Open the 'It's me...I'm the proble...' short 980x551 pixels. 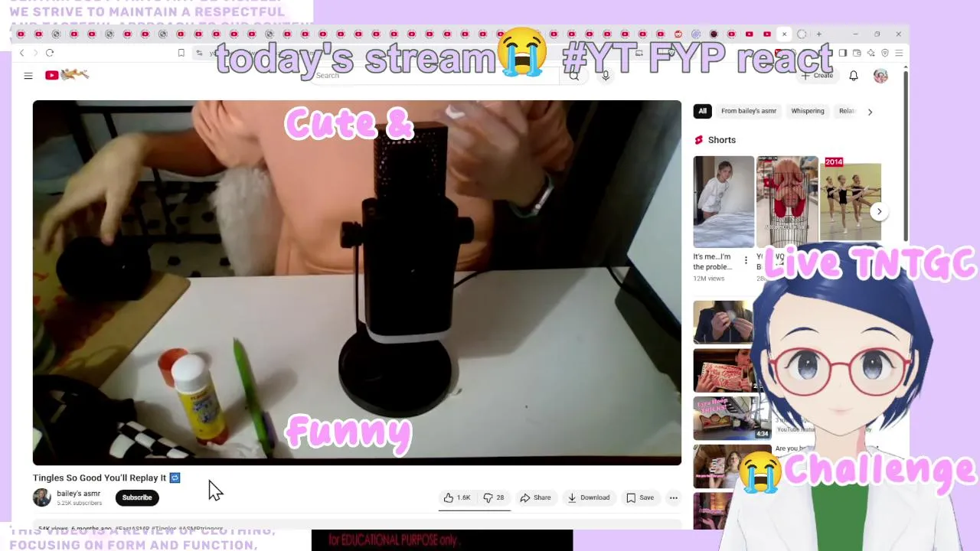coord(723,201)
